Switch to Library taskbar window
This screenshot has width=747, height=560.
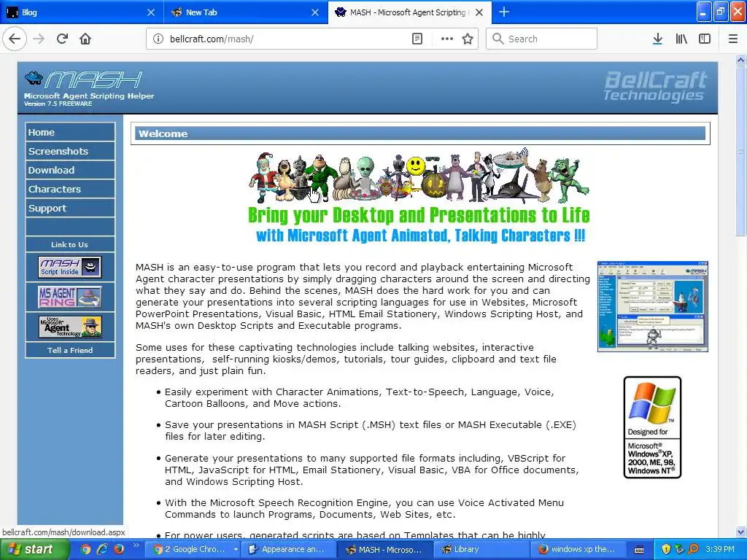(482, 550)
